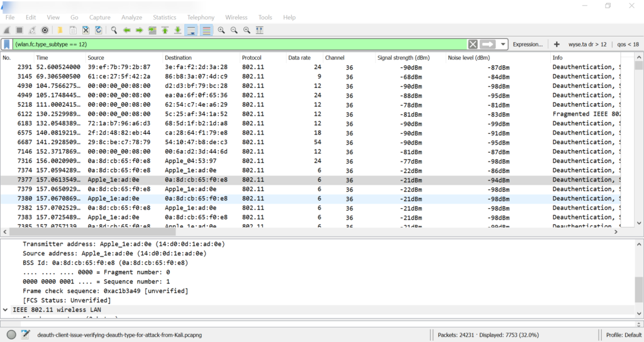Click the expert information status circle
This screenshot has height=342, width=644.
[x=11, y=334]
